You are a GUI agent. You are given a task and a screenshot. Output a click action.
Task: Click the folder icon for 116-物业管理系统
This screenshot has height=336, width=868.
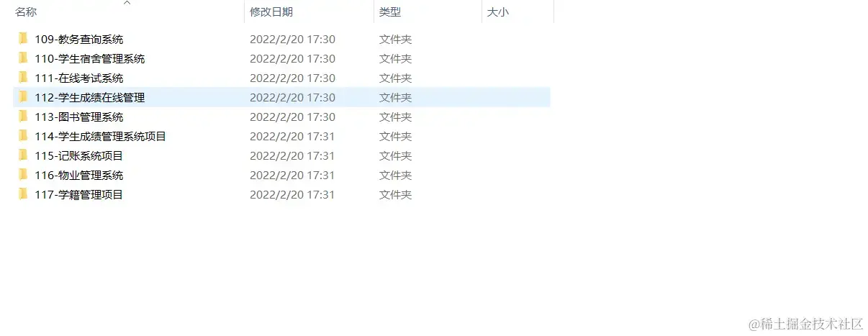point(23,175)
